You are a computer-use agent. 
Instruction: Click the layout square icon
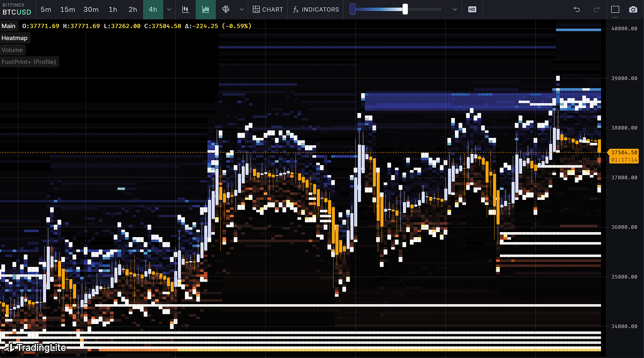click(x=615, y=9)
